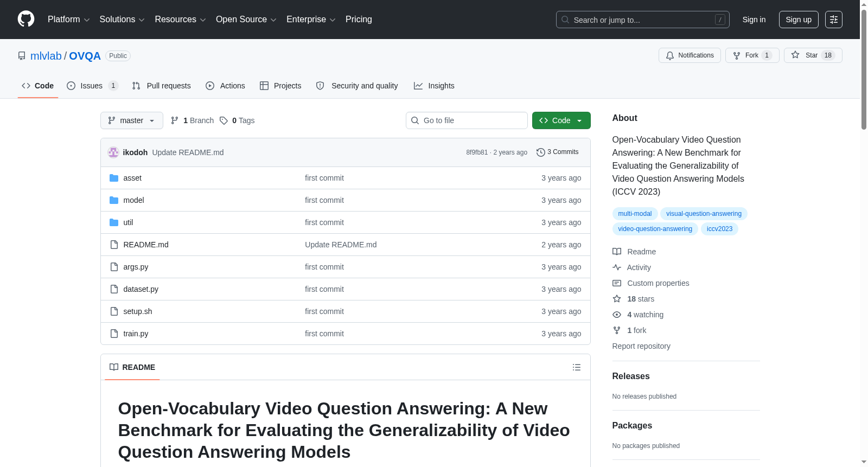Screen dimensions: 868x467
Task: Click the appearance settings icon button
Action: [834, 20]
